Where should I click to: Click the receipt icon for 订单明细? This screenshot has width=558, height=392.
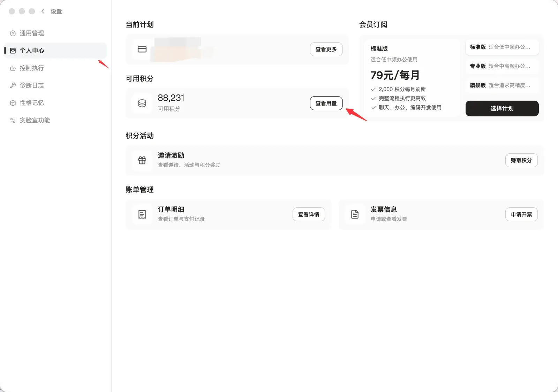point(142,214)
